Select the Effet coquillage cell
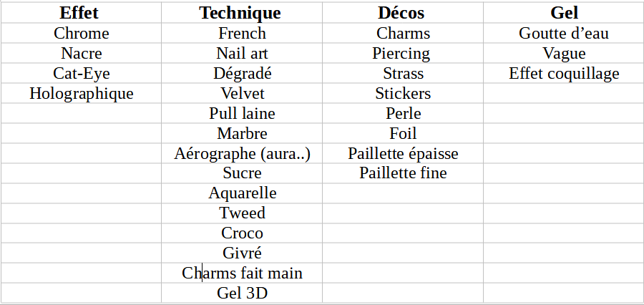 (564, 74)
